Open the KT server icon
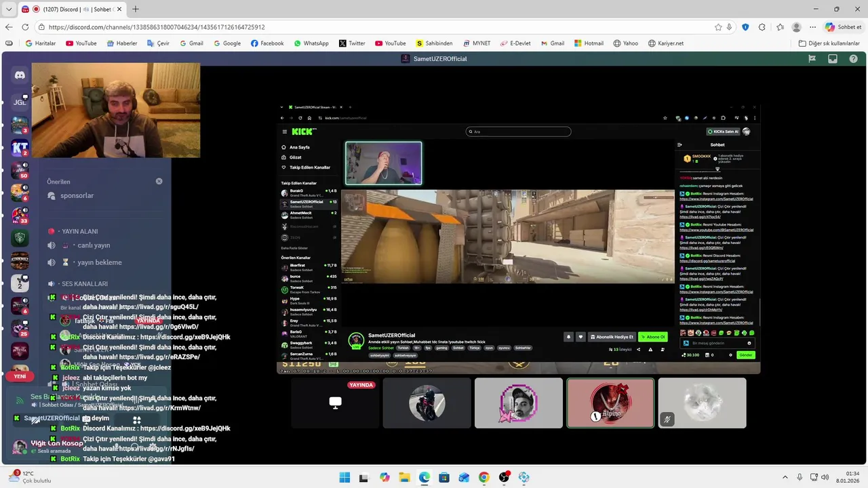868x488 pixels. pos(20,148)
